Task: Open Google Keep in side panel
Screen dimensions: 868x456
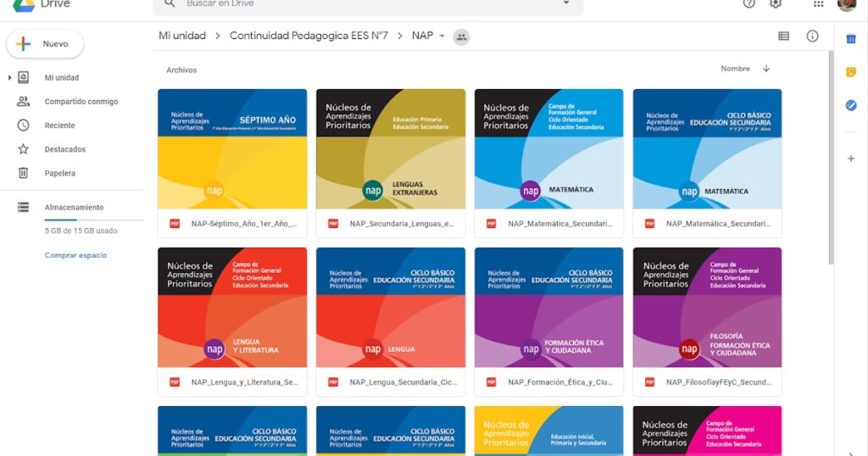Action: point(851,72)
